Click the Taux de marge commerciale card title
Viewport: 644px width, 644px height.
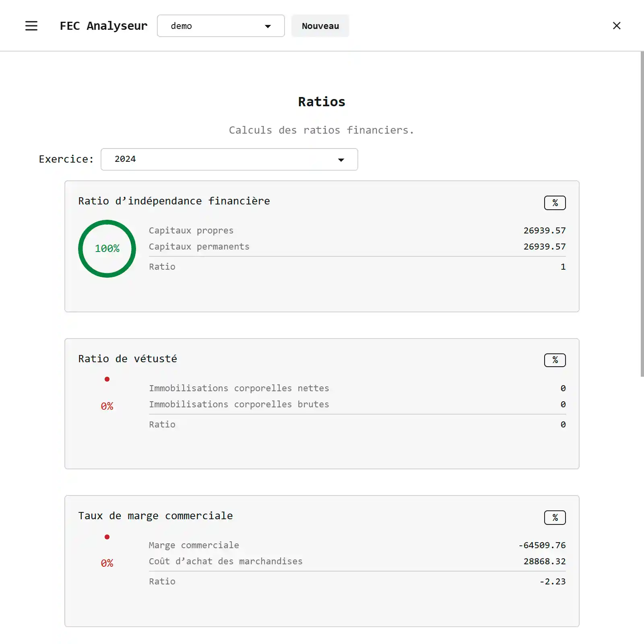point(155,516)
